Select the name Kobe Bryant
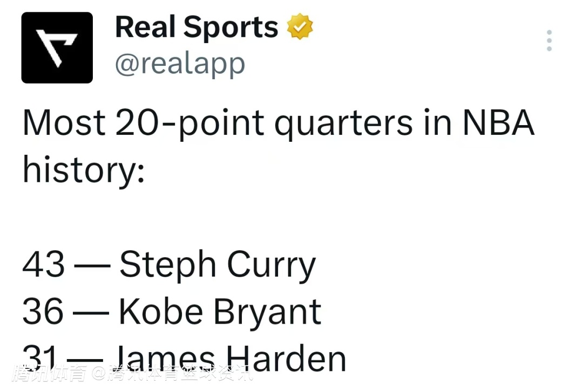 point(220,311)
